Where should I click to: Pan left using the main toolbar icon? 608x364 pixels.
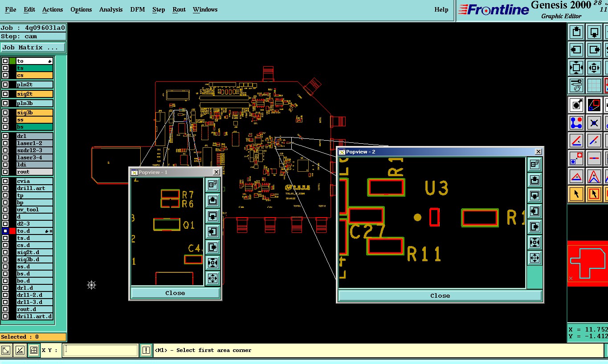[x=576, y=50]
